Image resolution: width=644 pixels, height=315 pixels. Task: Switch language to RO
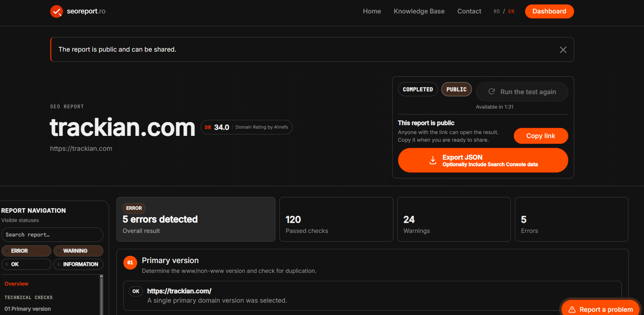[x=497, y=12]
